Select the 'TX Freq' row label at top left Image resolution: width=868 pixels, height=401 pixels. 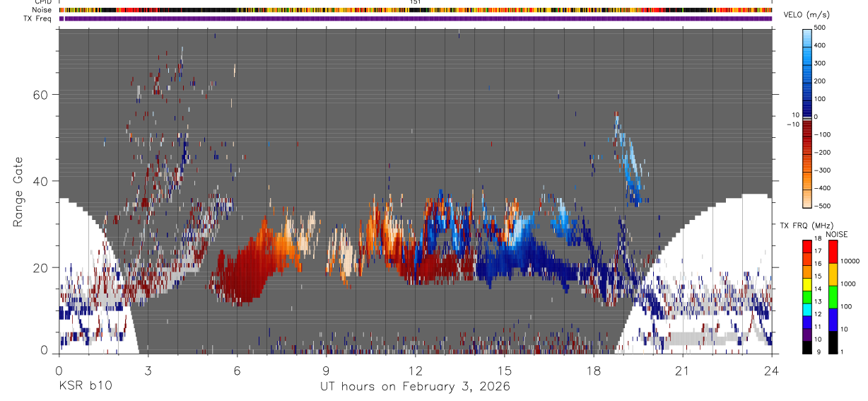(38, 18)
